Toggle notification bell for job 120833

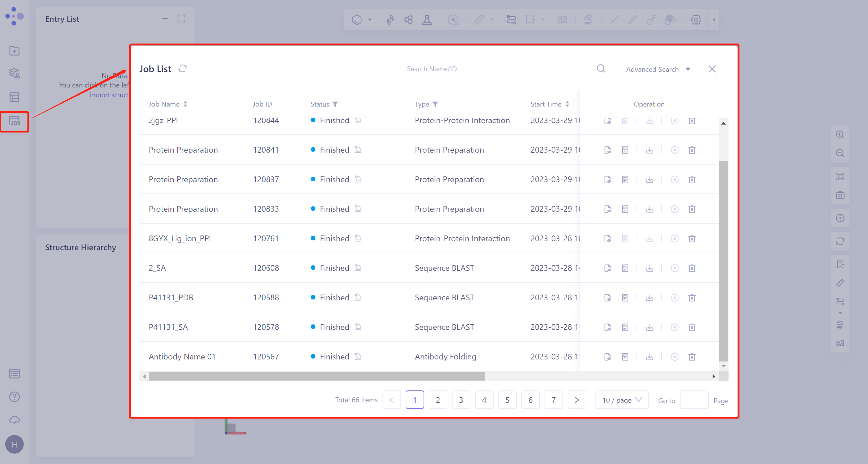pos(358,209)
